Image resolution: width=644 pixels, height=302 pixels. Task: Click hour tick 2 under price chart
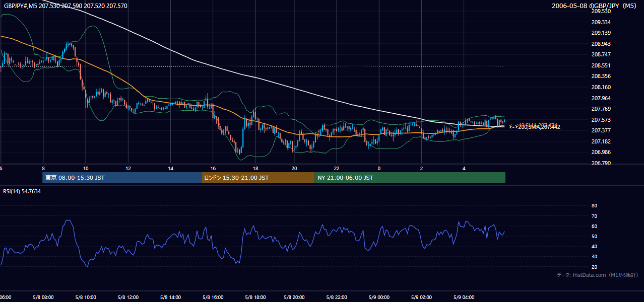point(421,168)
